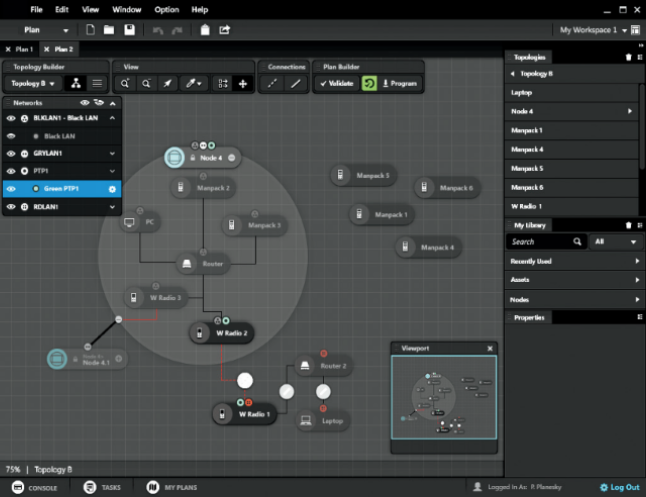The image size is (646, 497).
Task: Select the topology tree view icon
Action: (x=75, y=84)
